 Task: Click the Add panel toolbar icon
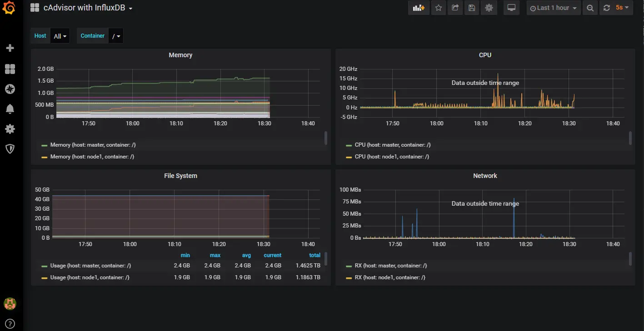tap(419, 8)
